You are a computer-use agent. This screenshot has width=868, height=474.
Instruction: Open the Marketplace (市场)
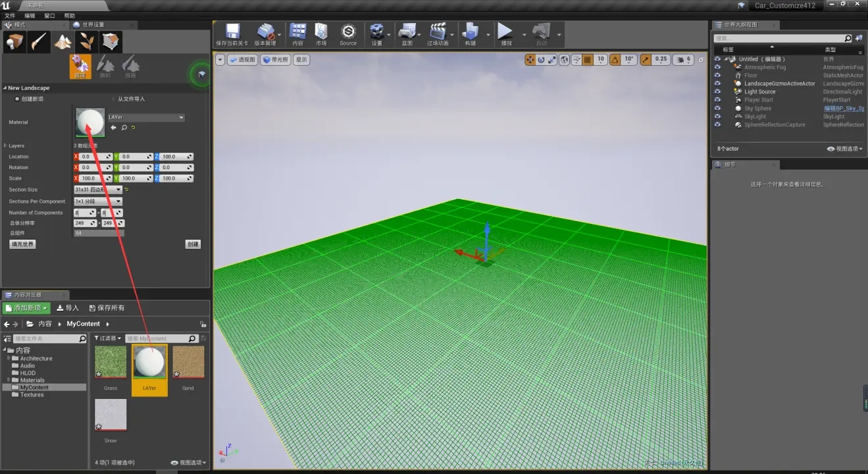click(x=321, y=34)
